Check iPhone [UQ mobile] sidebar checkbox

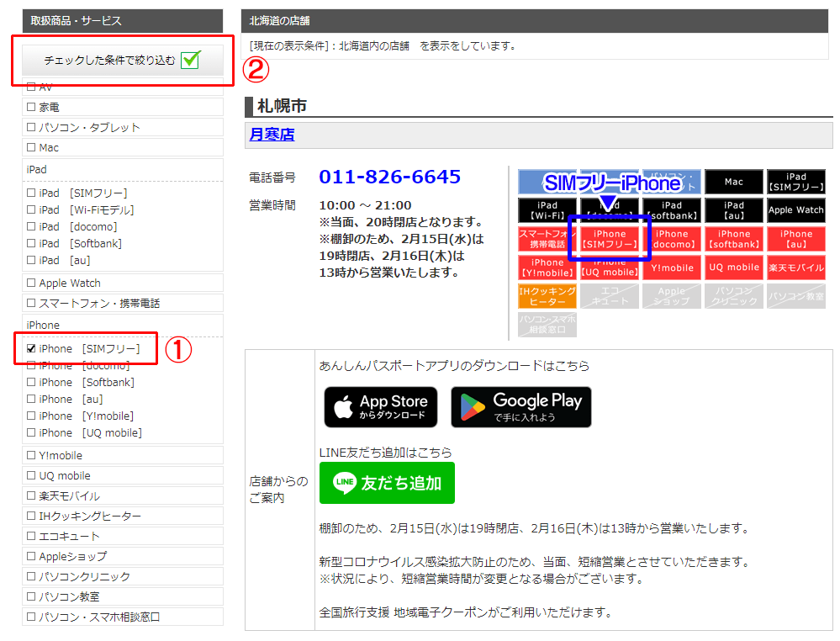point(31,432)
